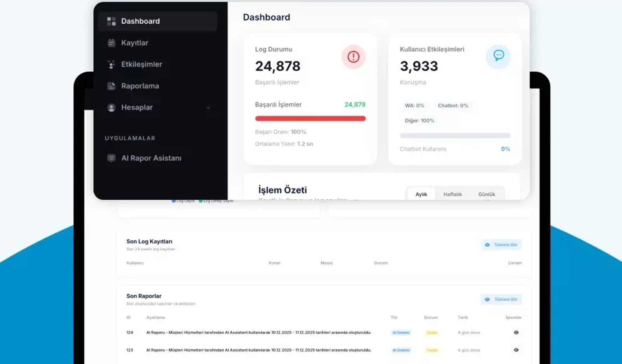Click the Kullanıcı Etkileşimleri card title
Screen dimensions: 622x364
pos(432,49)
